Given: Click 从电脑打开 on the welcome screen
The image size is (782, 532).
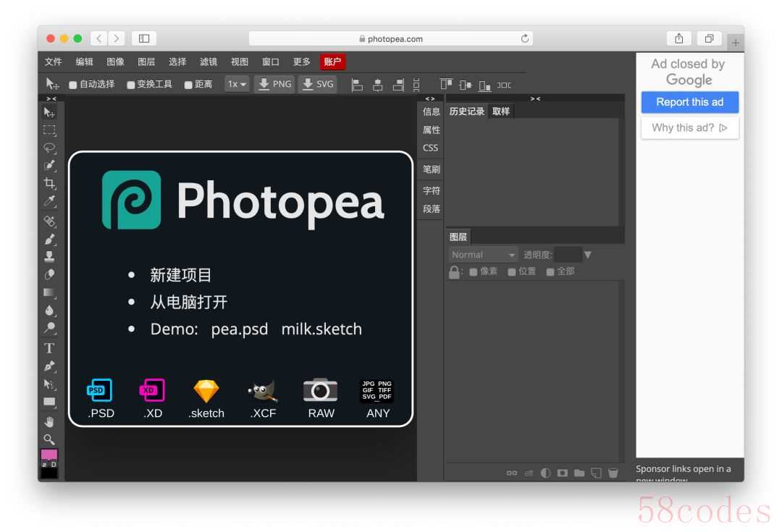Looking at the screenshot, I should (x=188, y=302).
